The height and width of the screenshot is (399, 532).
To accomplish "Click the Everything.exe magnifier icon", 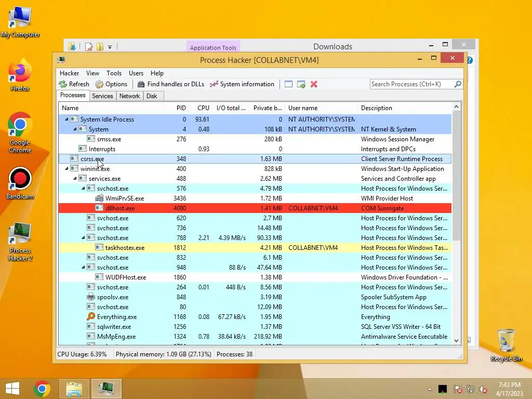I will click(90, 316).
